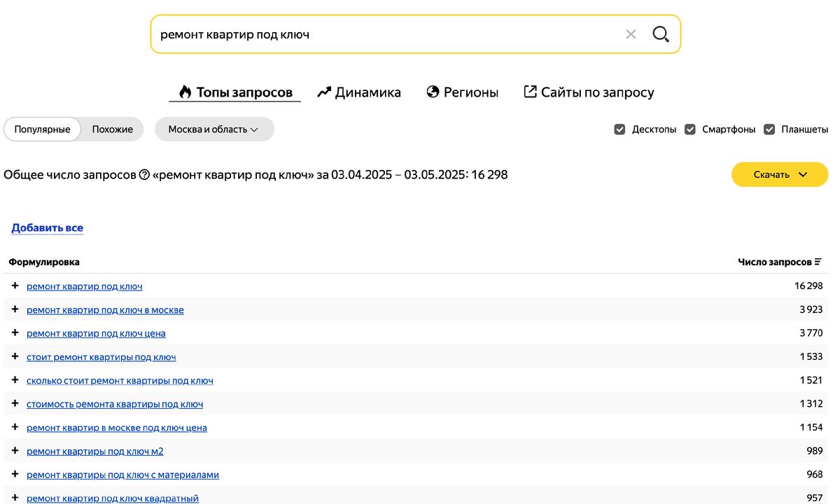Select the Популярные toggle option
The width and height of the screenshot is (840, 504).
[43, 129]
